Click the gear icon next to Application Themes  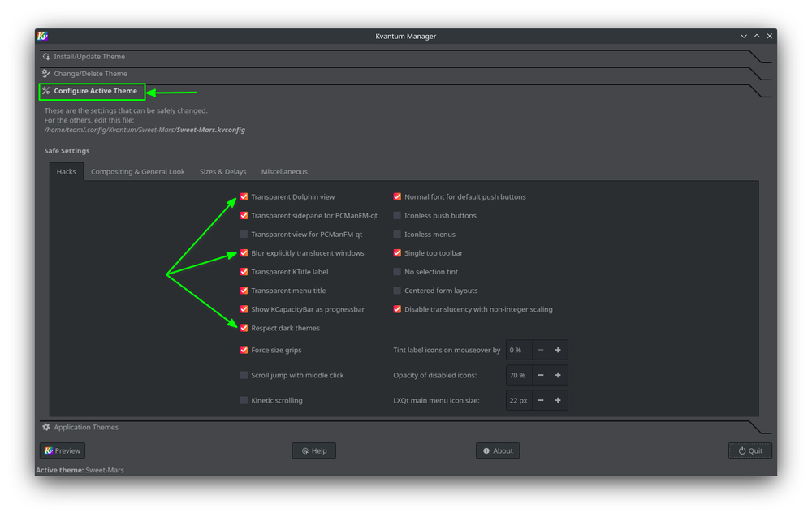click(45, 427)
